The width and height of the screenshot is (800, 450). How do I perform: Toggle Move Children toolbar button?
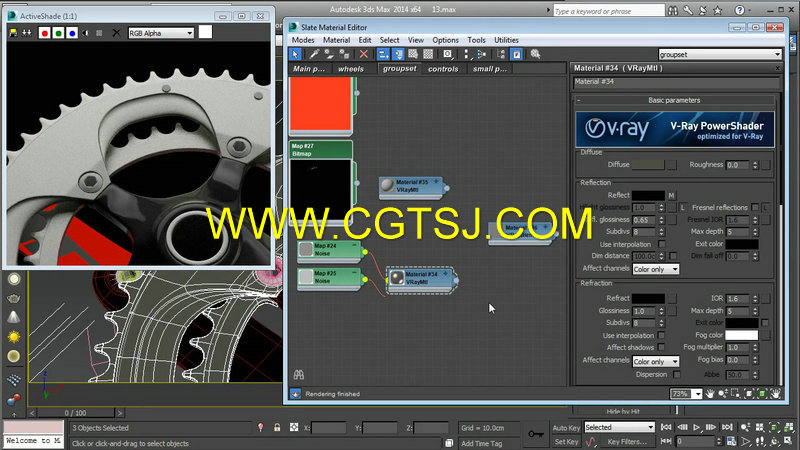click(x=383, y=54)
